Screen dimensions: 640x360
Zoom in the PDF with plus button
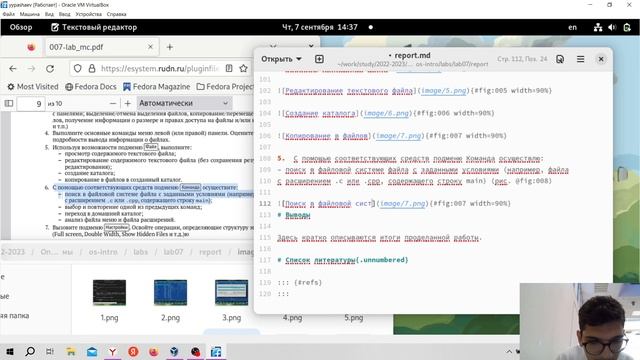(x=128, y=104)
